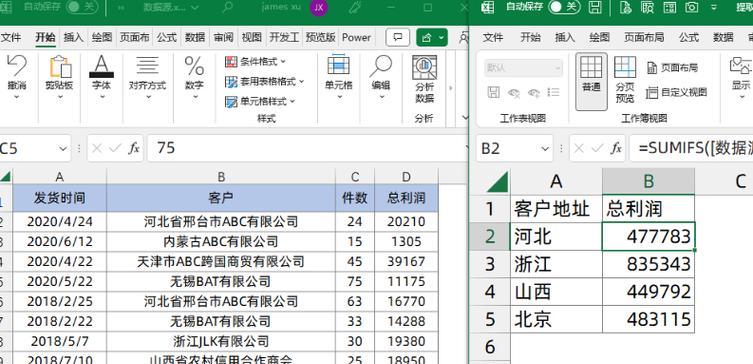The image size is (753, 364).
Task: Toggle AutoSave switch in left window
Action: point(82,7)
